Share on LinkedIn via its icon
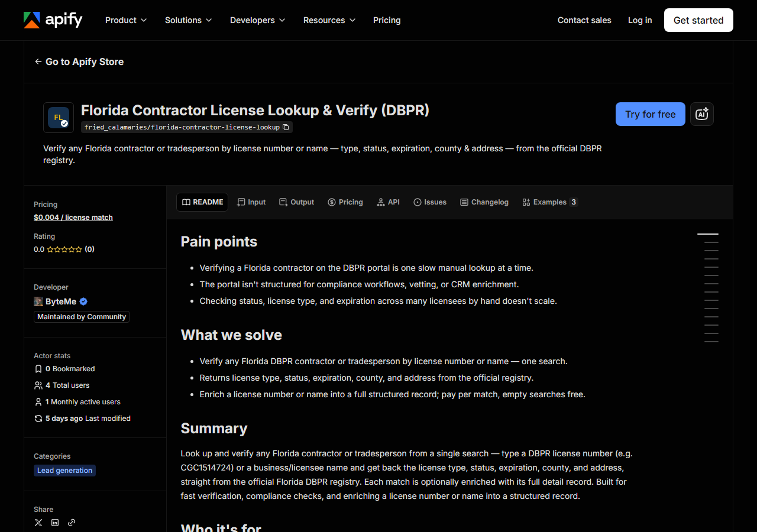 click(55, 523)
